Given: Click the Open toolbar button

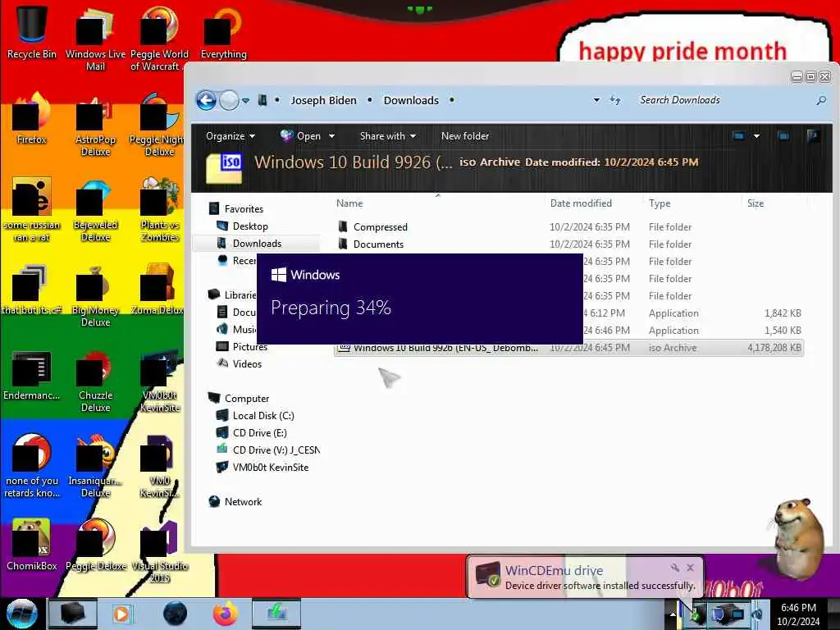Looking at the screenshot, I should coord(300,136).
